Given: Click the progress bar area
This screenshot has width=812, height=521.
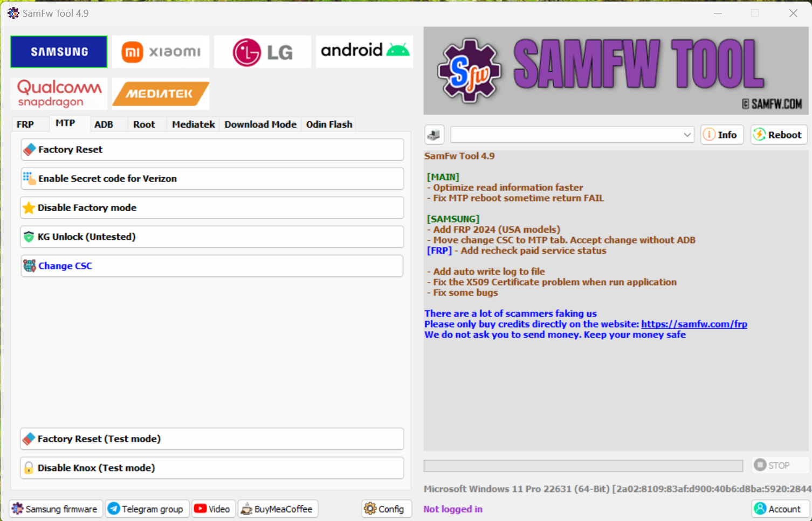Looking at the screenshot, I should [x=583, y=466].
